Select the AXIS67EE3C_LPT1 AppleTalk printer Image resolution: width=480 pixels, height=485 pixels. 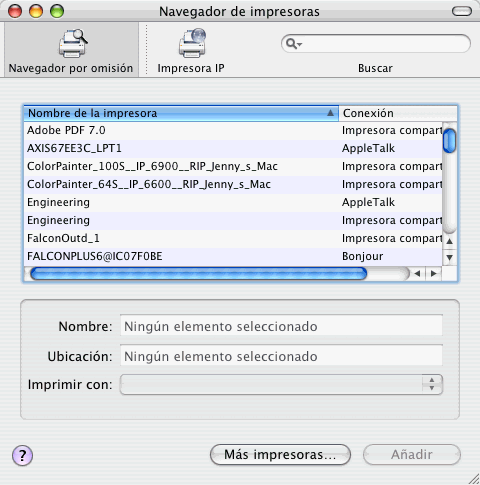point(233,148)
